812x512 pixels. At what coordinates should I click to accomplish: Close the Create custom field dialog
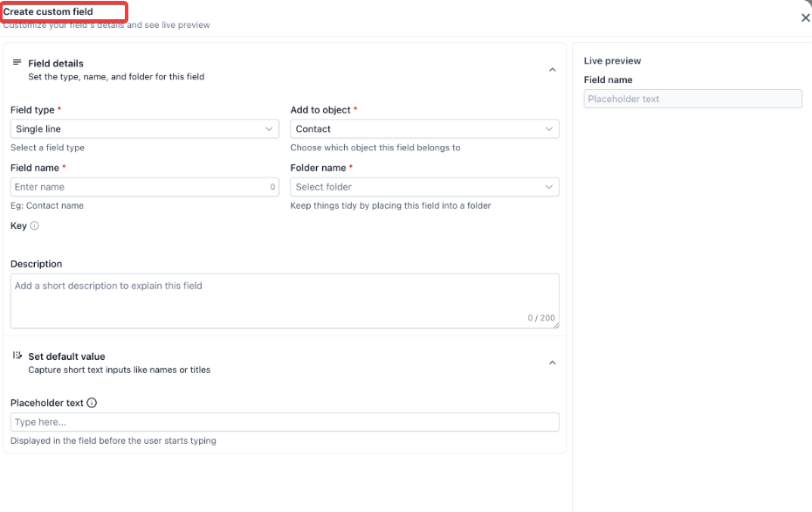pos(805,17)
